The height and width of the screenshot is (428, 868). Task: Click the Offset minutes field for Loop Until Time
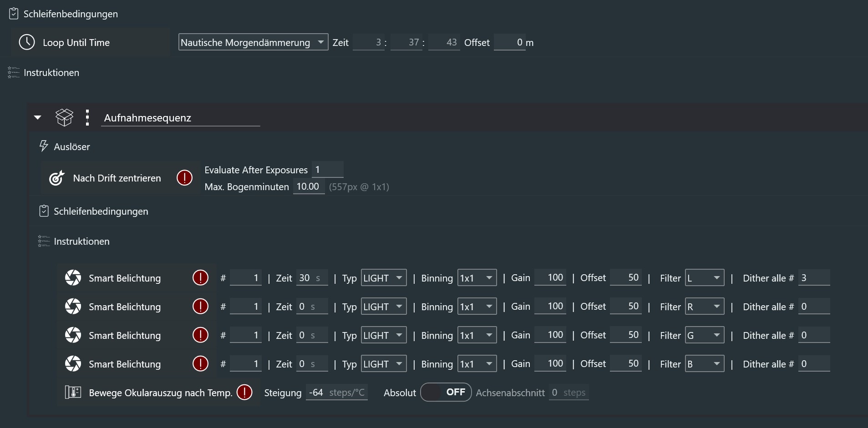click(x=509, y=42)
